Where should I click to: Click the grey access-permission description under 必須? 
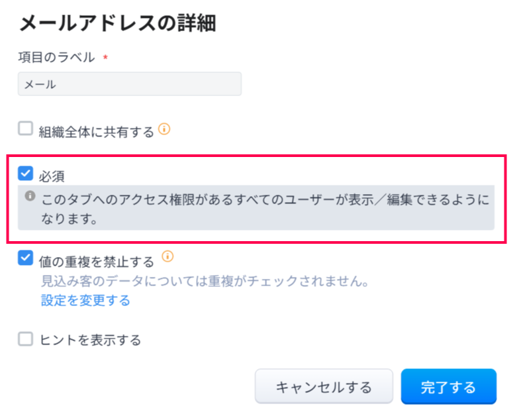coord(265,208)
